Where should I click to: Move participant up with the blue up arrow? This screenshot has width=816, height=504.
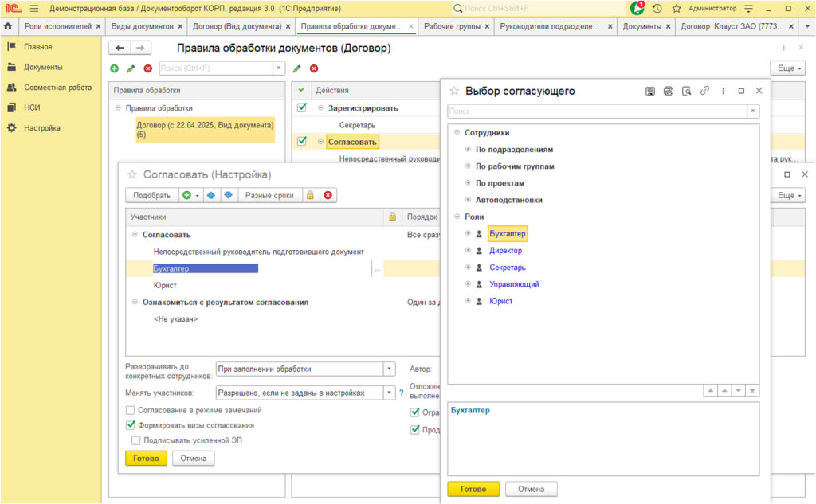click(x=210, y=195)
